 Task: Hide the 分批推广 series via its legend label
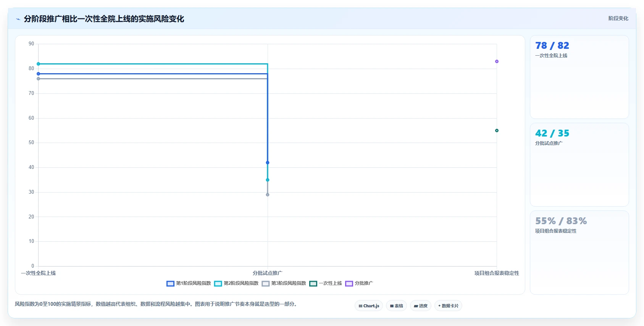point(364,283)
